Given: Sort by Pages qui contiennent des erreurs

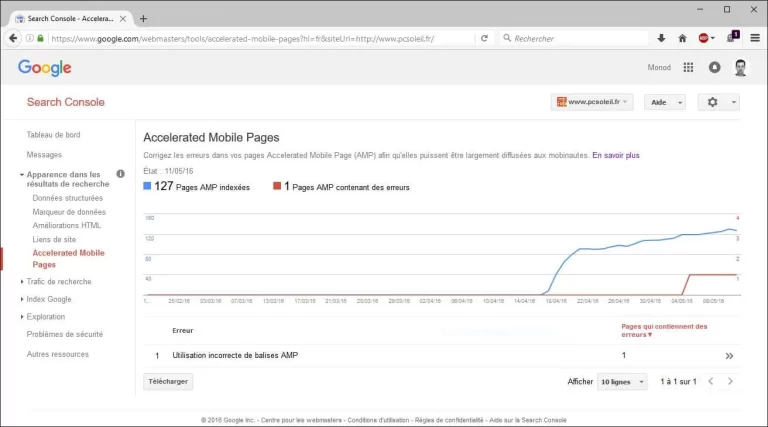Looking at the screenshot, I should [664, 331].
